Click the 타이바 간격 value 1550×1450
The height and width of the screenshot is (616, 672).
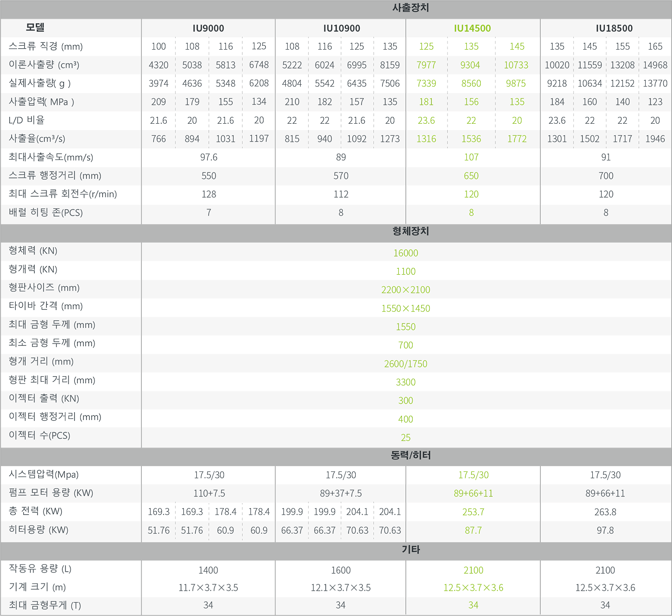coord(405,308)
